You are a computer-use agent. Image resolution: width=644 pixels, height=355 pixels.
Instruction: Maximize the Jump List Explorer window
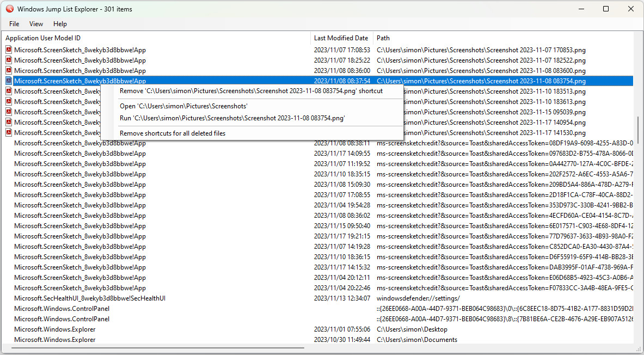(606, 9)
